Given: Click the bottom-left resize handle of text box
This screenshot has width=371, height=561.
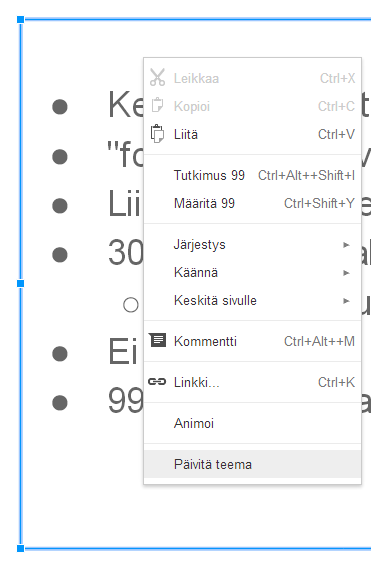Looking at the screenshot, I should point(20,548).
